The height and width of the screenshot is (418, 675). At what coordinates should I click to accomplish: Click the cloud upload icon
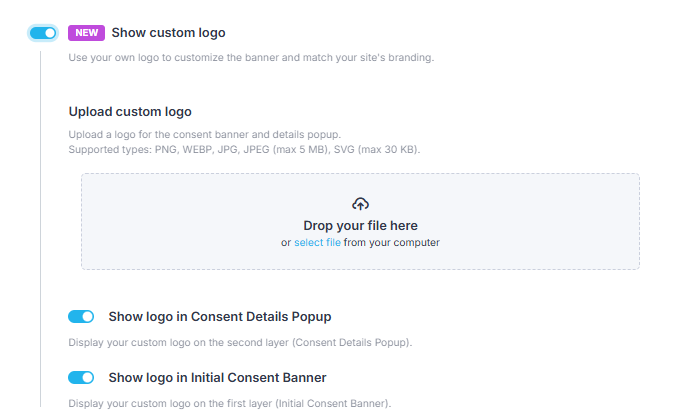tap(360, 204)
